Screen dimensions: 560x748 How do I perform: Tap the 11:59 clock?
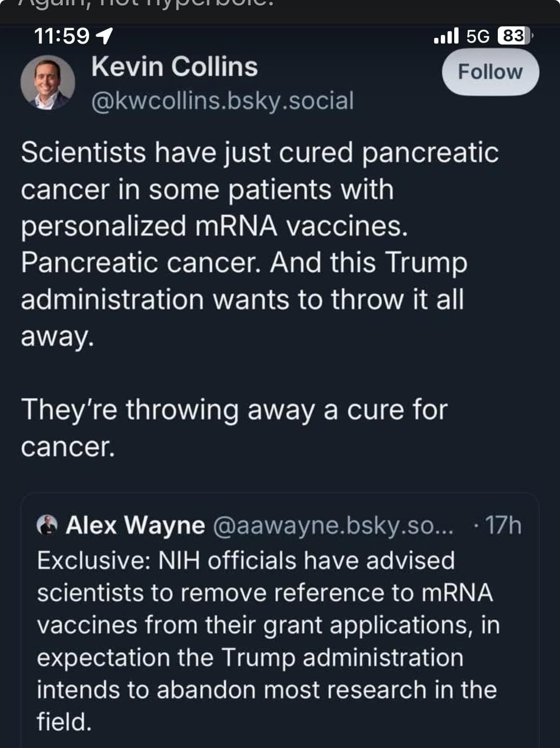pyautogui.click(x=62, y=36)
